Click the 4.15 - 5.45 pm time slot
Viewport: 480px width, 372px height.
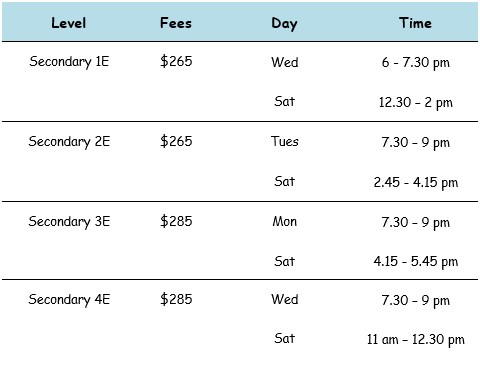point(416,262)
